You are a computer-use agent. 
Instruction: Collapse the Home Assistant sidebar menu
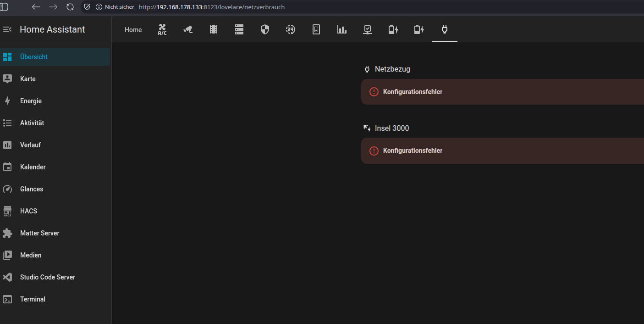coord(7,29)
